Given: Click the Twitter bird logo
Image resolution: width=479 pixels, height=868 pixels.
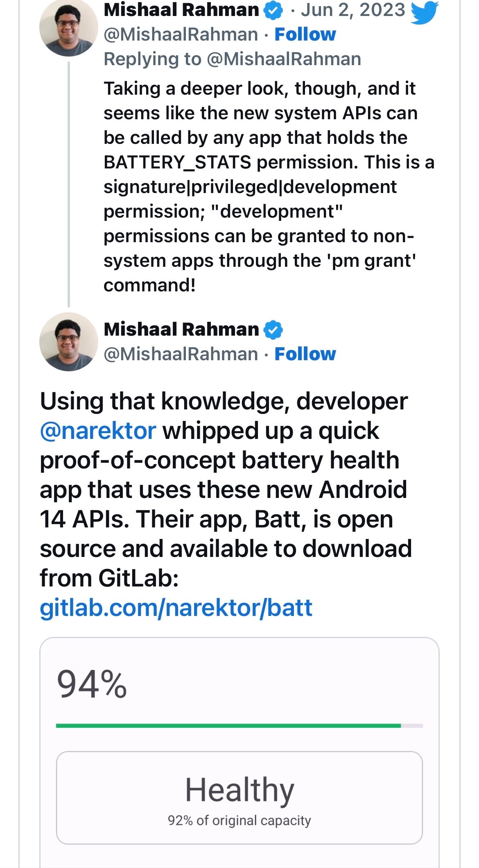Looking at the screenshot, I should (424, 12).
